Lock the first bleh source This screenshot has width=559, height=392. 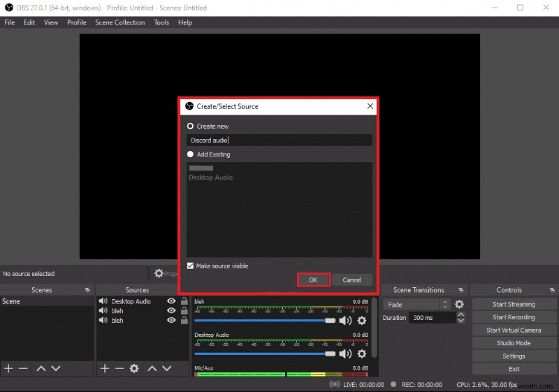pyautogui.click(x=184, y=310)
